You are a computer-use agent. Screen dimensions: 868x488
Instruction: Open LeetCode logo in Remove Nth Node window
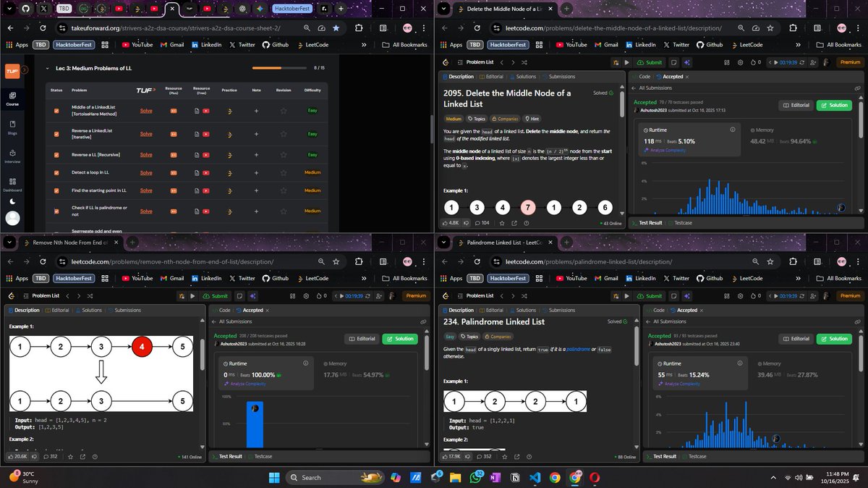(12, 295)
